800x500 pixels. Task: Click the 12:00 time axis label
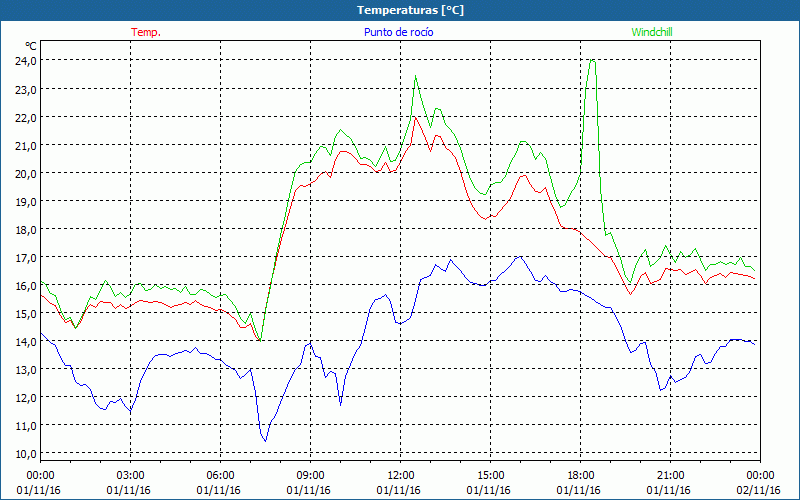coord(401,476)
